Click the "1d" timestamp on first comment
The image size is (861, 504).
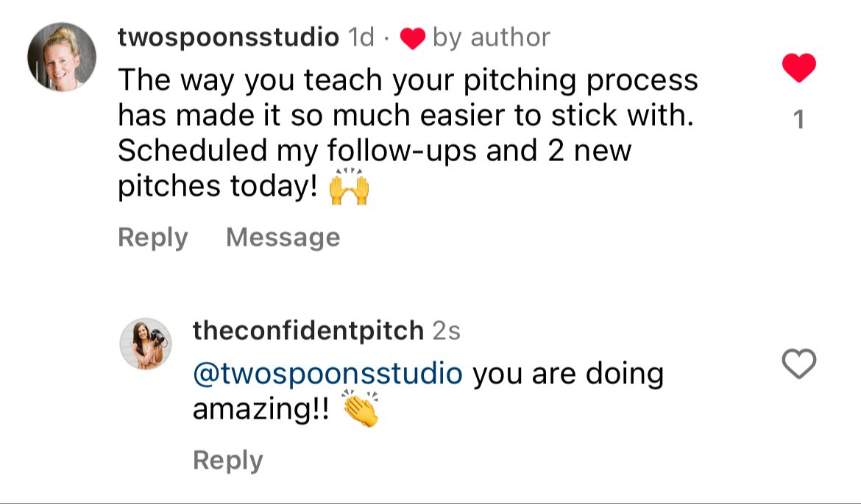(361, 38)
